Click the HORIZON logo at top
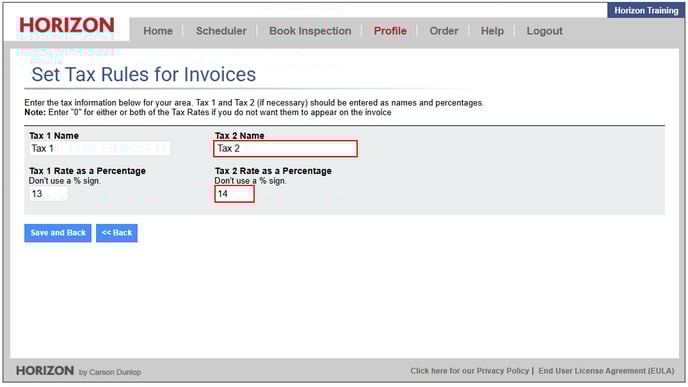 (67, 25)
